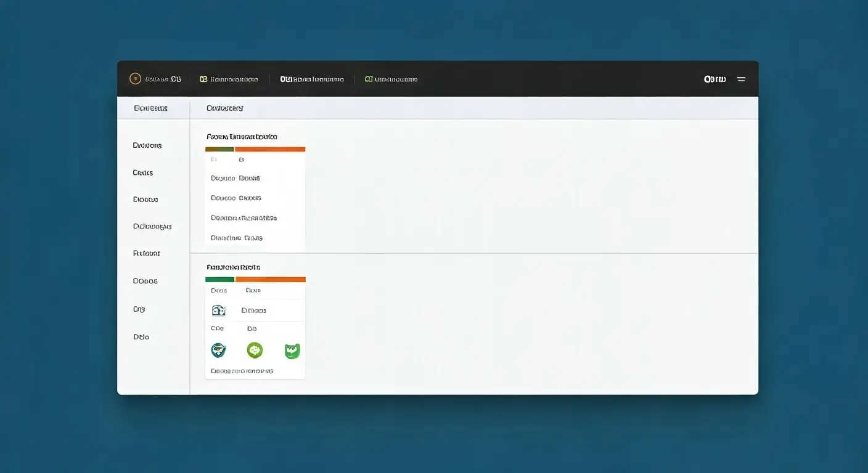Viewport: 868px width, 473px height.
Task: Select the bold white header menu item
Action: click(x=312, y=79)
